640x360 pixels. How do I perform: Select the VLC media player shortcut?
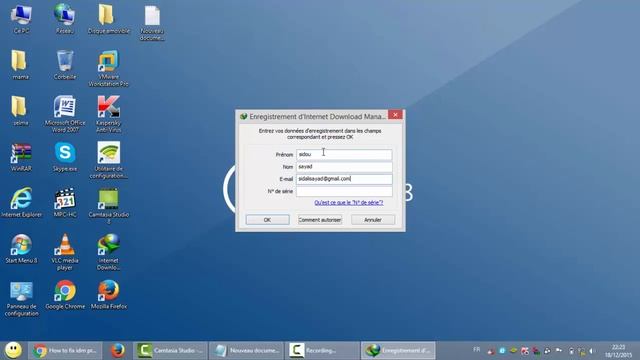coord(64,252)
